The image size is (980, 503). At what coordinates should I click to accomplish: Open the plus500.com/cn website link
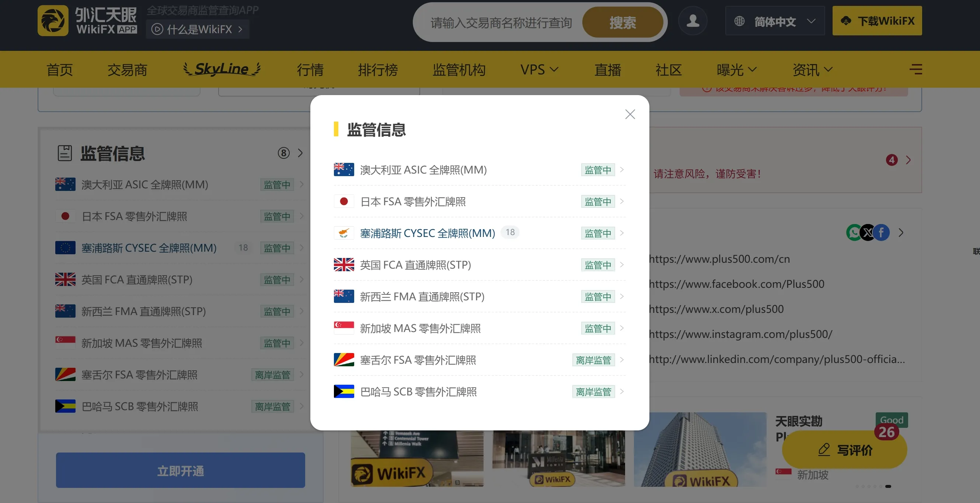[719, 259]
